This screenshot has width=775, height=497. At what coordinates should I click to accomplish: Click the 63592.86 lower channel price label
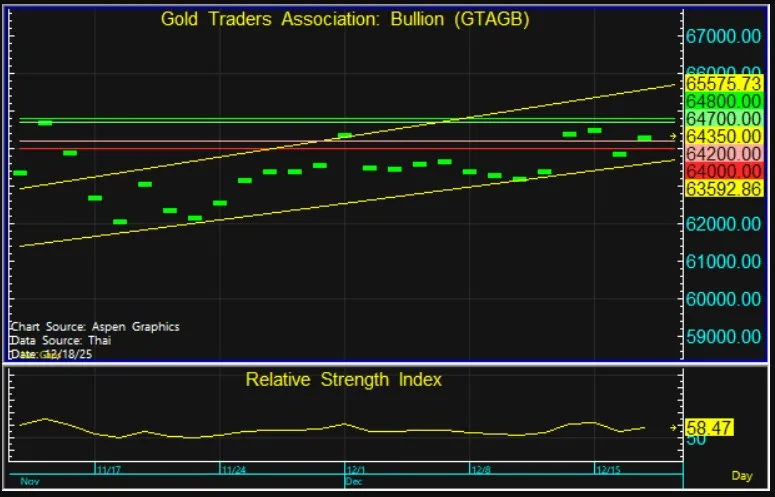[724, 189]
